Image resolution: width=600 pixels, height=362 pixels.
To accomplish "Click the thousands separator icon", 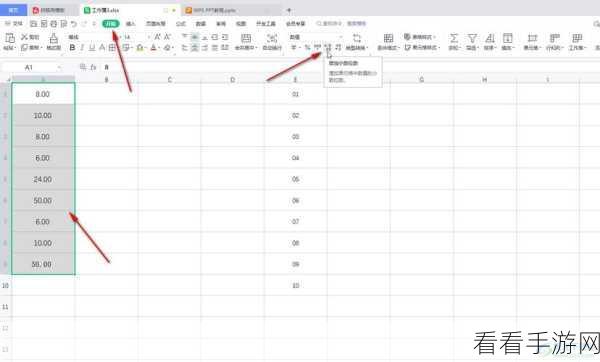I will 317,47.
